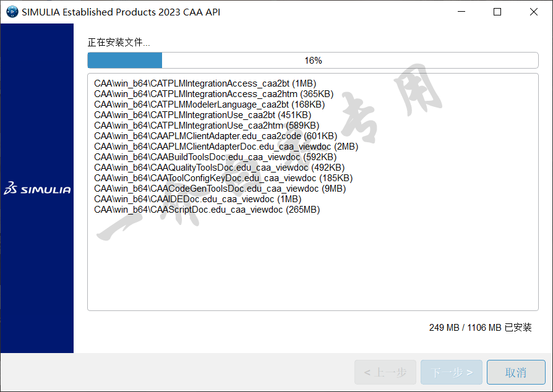This screenshot has height=392, width=553.
Task: Click the SIMULIA installer icon in title bar
Action: click(12, 12)
